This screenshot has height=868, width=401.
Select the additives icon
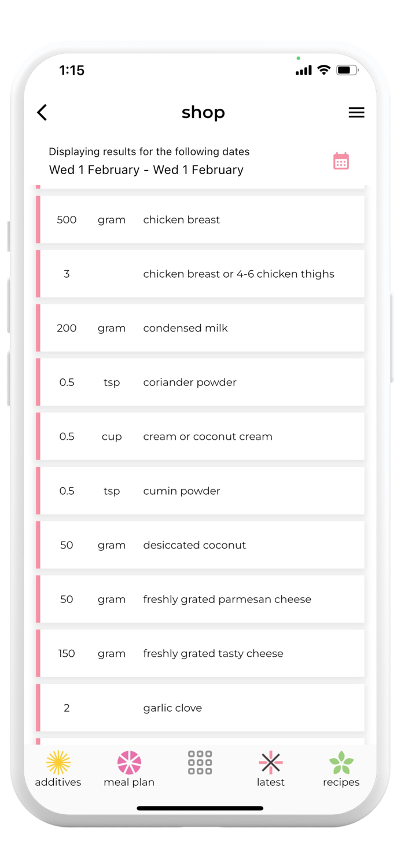point(57,768)
